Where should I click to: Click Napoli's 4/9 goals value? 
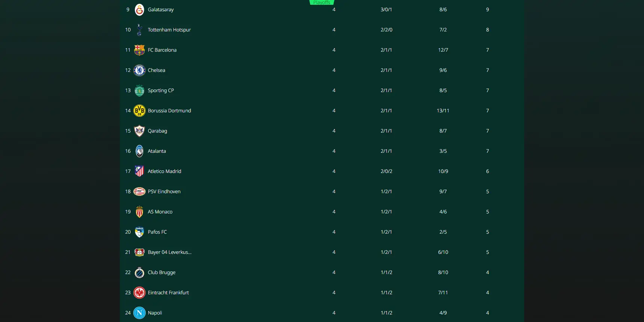443,313
